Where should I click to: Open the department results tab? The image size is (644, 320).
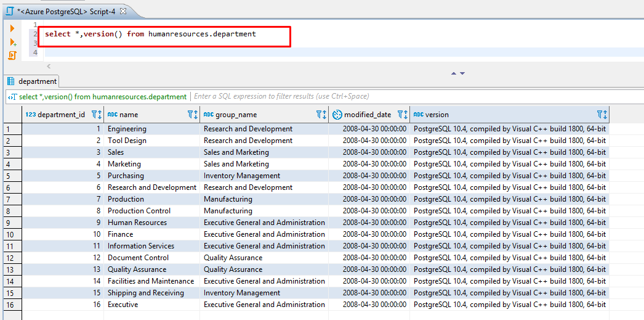[32, 81]
